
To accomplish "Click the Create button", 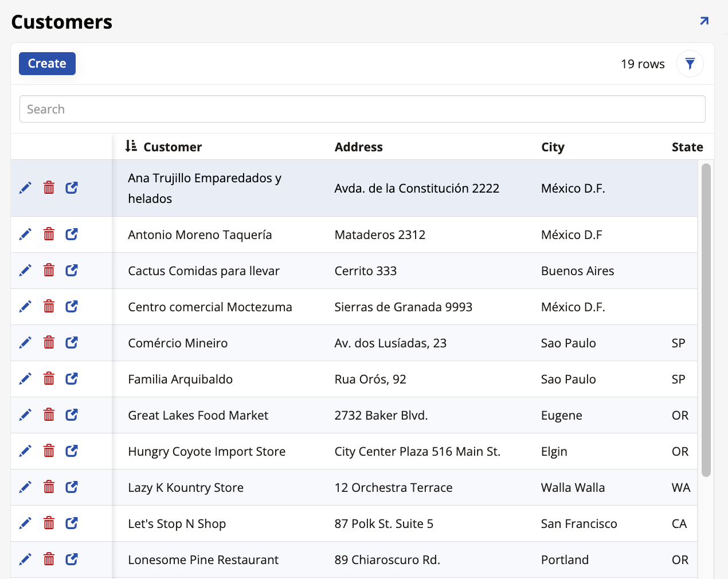I will (x=46, y=63).
